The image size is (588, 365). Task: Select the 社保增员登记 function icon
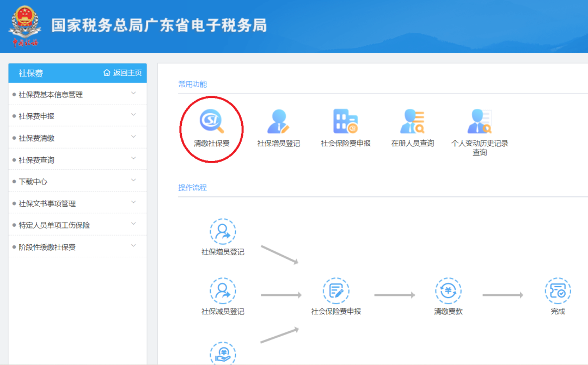point(279,122)
